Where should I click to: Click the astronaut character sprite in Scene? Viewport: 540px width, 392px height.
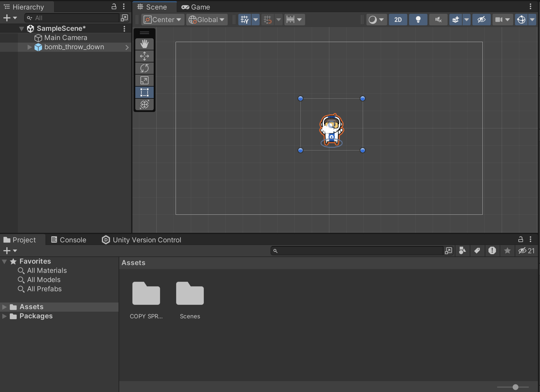[x=331, y=130]
